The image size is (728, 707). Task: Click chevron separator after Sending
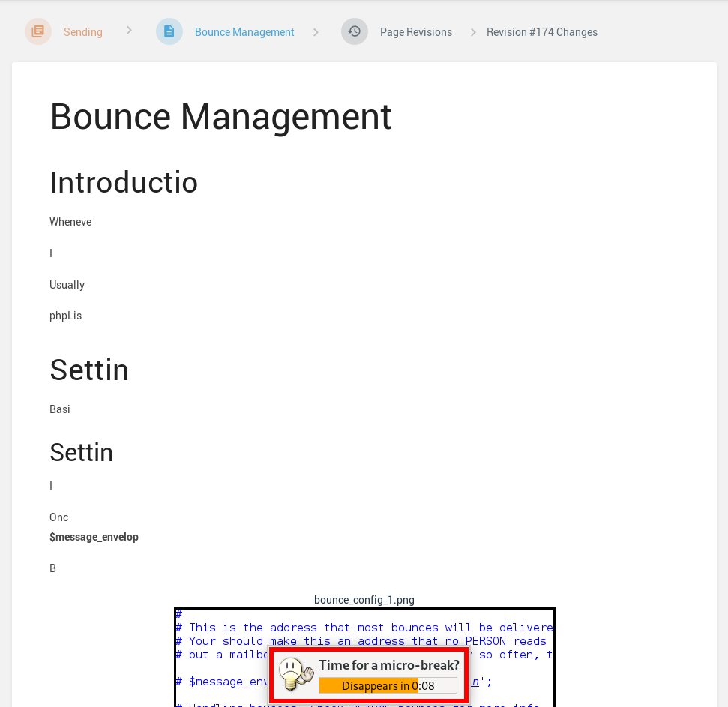pyautogui.click(x=129, y=31)
